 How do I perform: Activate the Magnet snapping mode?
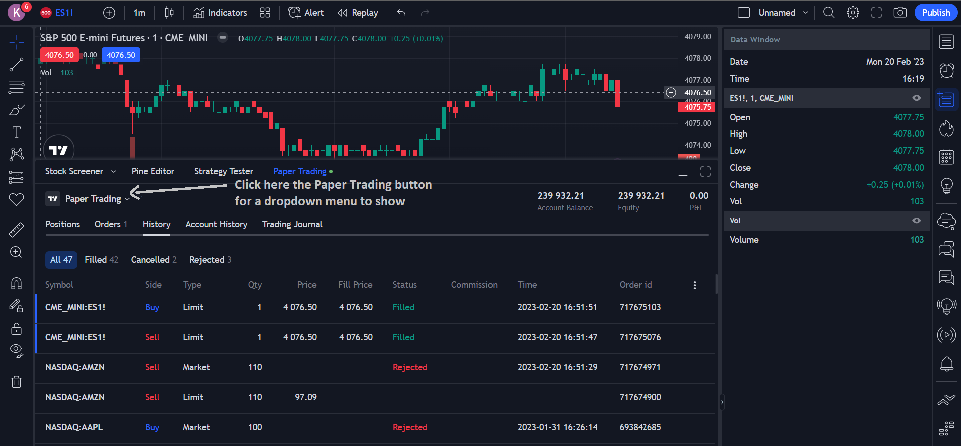tap(16, 283)
